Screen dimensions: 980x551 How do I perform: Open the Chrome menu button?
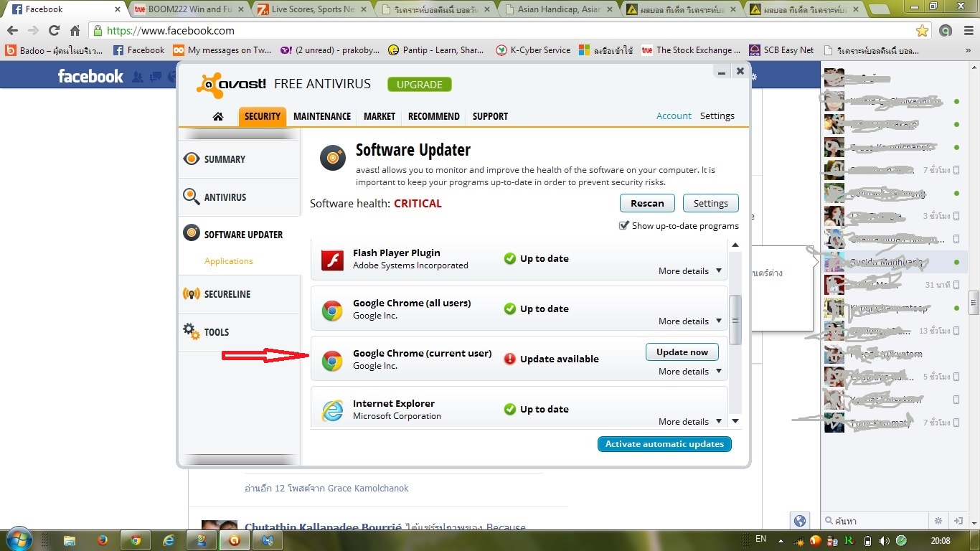968,31
